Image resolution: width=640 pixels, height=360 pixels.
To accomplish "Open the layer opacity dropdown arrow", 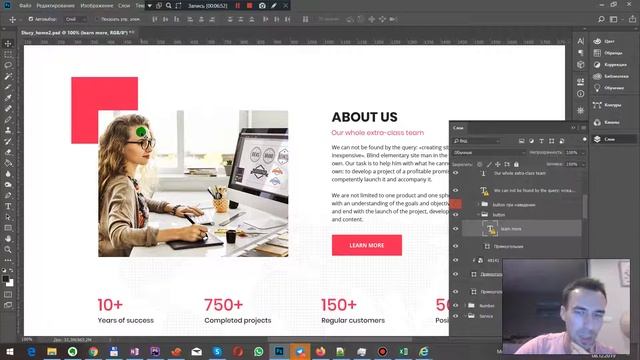I will pyautogui.click(x=583, y=152).
